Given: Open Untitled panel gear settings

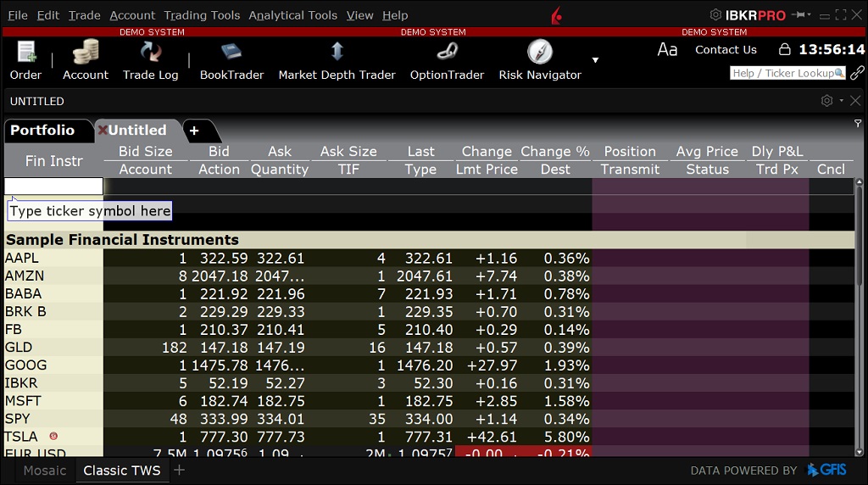Looking at the screenshot, I should 826,101.
